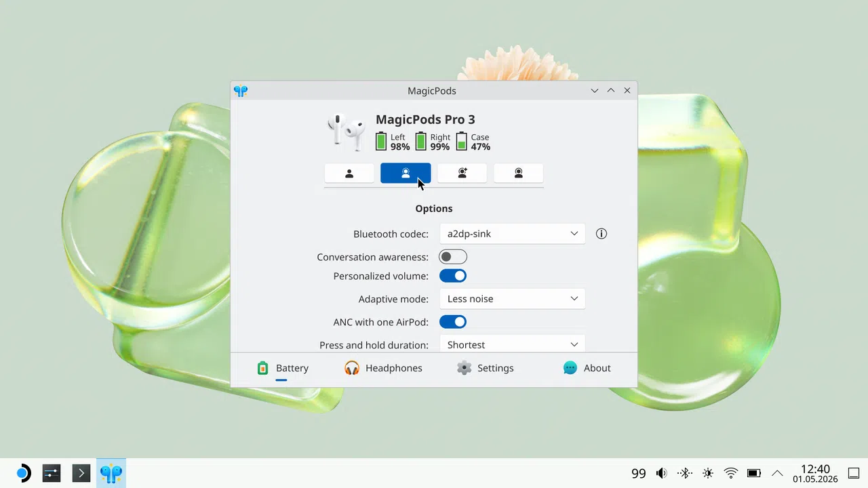
Task: Open the Adaptive mode Less noise dropdown
Action: [513, 299]
